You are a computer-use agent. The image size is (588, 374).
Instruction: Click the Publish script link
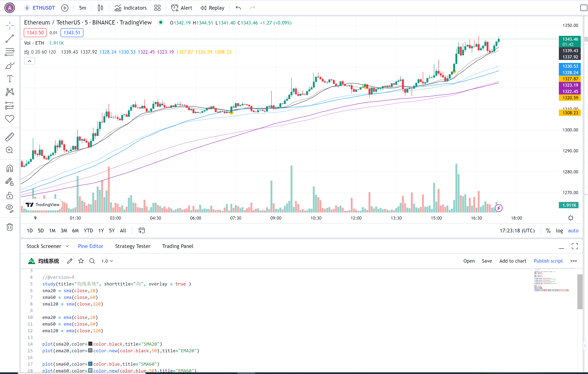pyautogui.click(x=548, y=261)
